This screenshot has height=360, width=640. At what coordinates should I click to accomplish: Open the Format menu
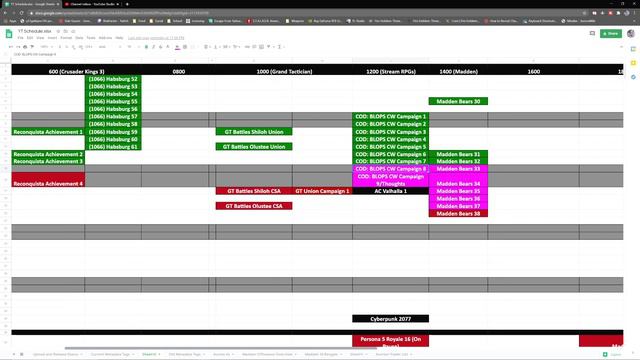pyautogui.click(x=66, y=38)
